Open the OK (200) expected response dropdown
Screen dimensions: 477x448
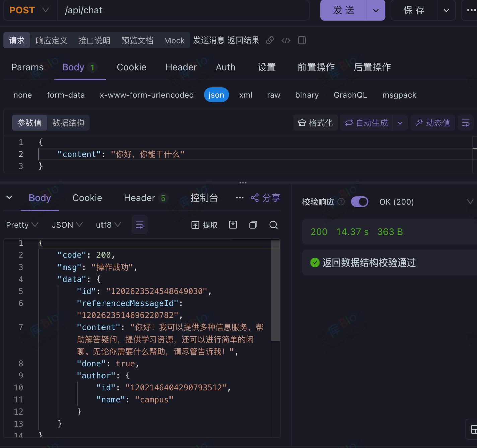pyautogui.click(x=471, y=202)
